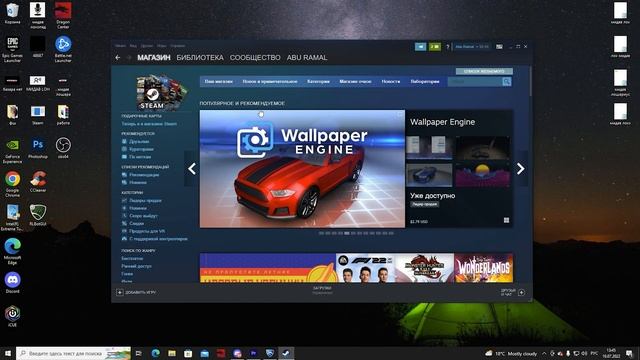Viewport: 640px width, 360px height.
Task: Expand hidden system tray icons chevron
Action: click(544, 353)
